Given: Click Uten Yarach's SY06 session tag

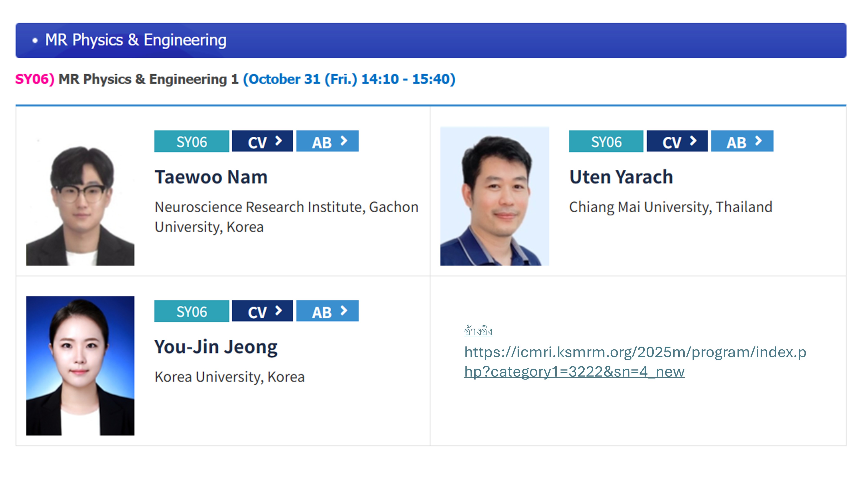Looking at the screenshot, I should pyautogui.click(x=606, y=141).
